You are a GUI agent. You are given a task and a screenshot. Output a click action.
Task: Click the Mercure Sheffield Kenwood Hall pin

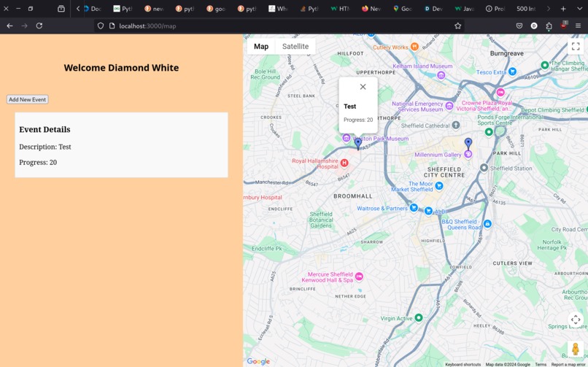[359, 277]
